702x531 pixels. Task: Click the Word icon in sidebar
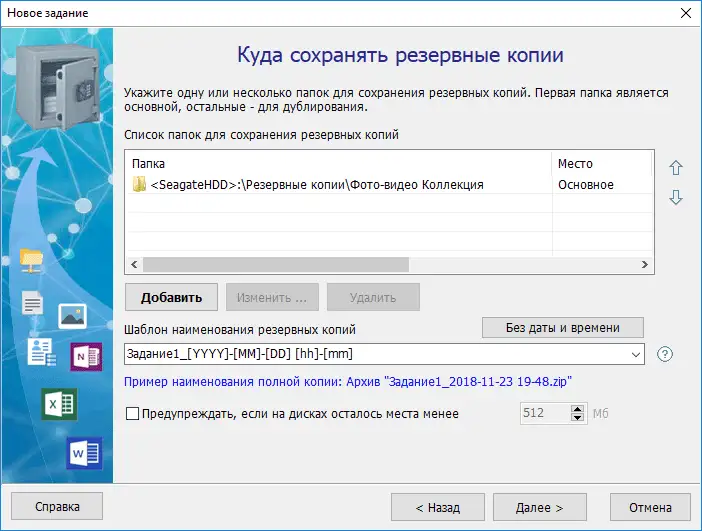pyautogui.click(x=84, y=453)
